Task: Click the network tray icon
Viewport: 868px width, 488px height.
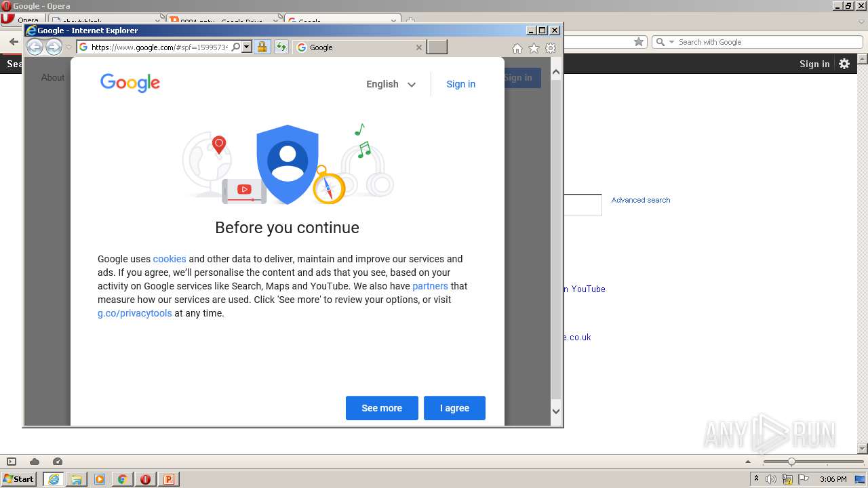Action: (787, 479)
